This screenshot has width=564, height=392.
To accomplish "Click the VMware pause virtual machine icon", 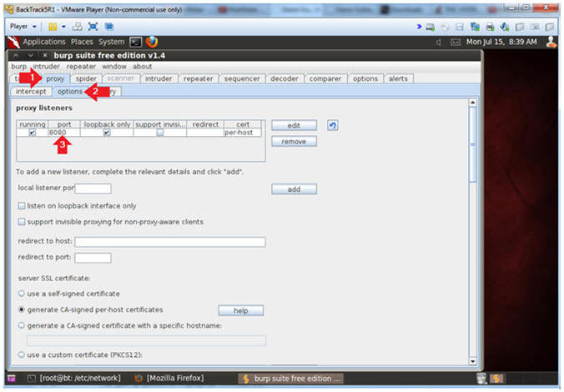I will 53,27.
